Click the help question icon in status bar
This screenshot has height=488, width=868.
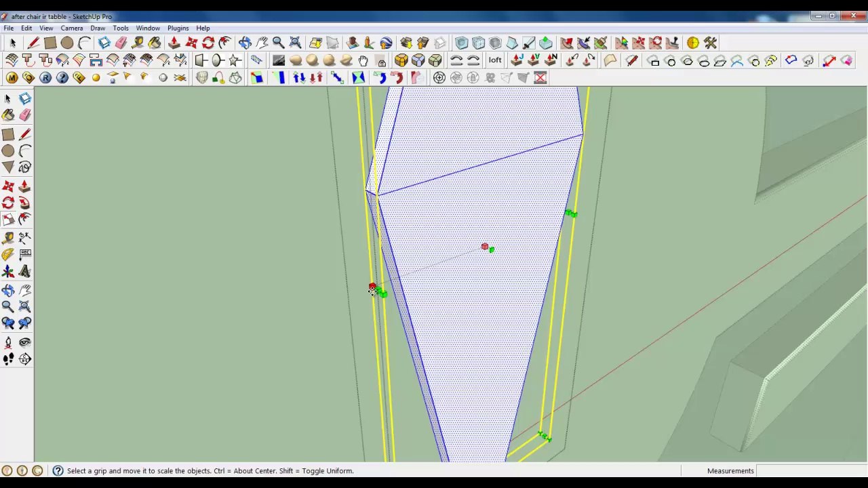coord(58,471)
